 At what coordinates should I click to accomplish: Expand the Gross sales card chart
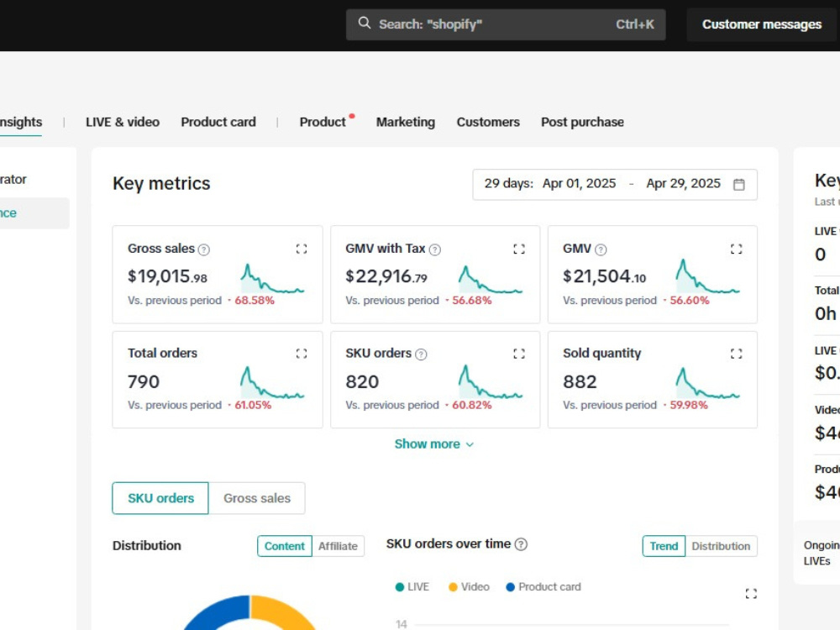tap(302, 249)
